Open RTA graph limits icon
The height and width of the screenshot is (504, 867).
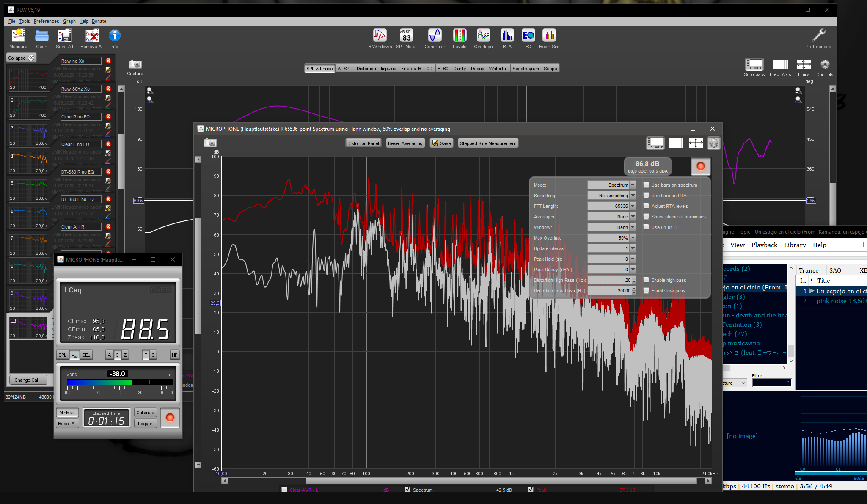pos(696,143)
